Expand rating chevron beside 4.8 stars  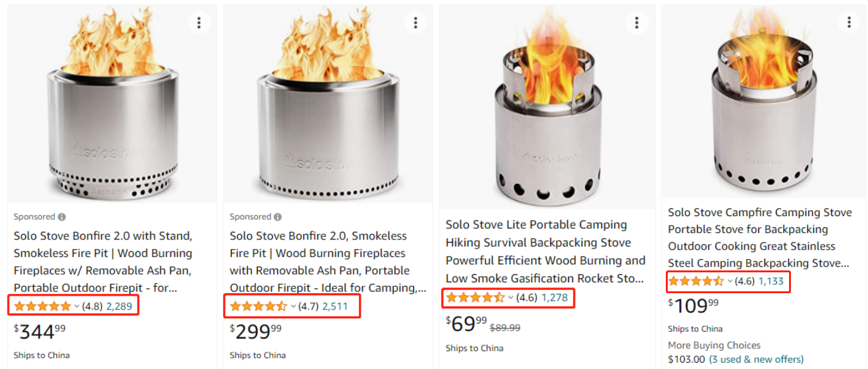[x=77, y=306]
